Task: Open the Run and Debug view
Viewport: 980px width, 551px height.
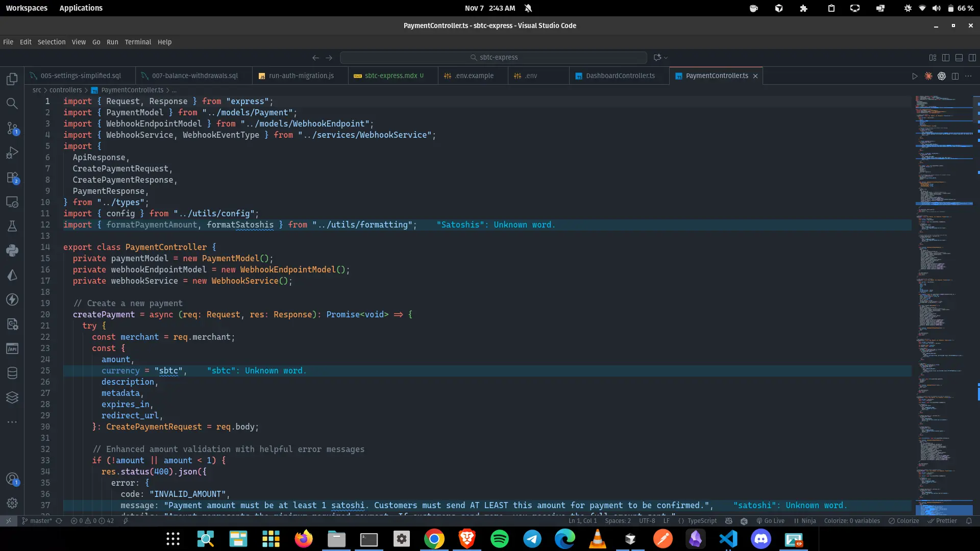Action: [12, 153]
